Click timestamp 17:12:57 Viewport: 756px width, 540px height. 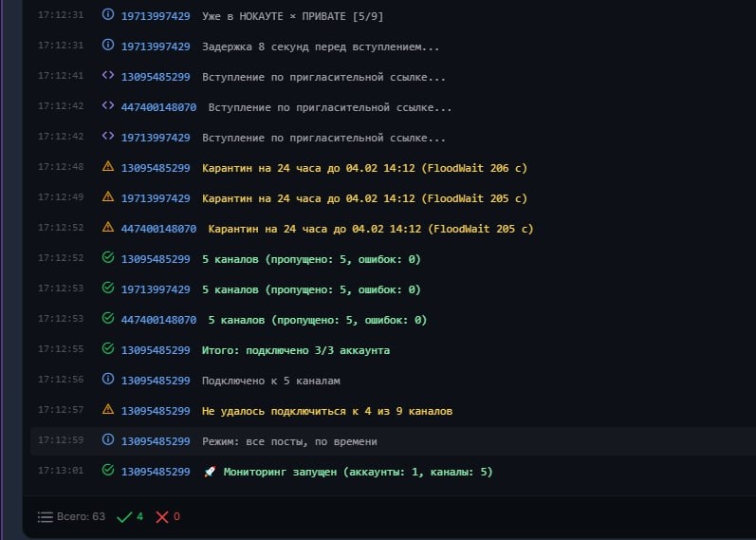click(x=61, y=410)
